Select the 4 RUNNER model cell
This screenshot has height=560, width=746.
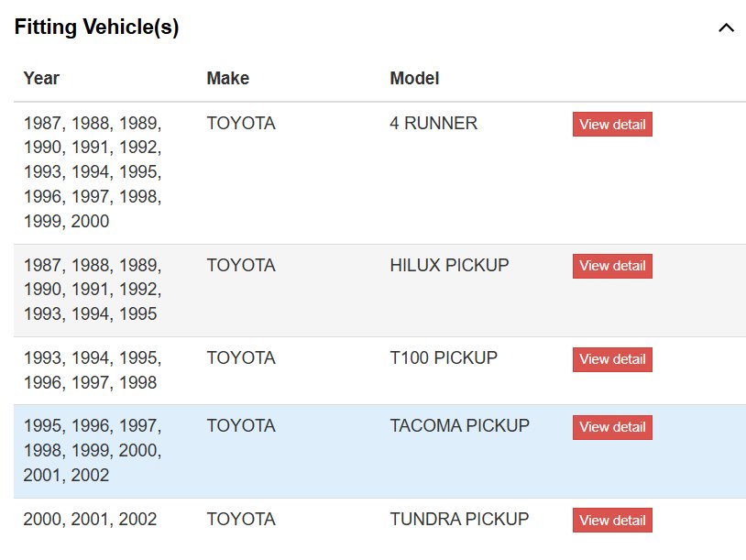pos(433,123)
